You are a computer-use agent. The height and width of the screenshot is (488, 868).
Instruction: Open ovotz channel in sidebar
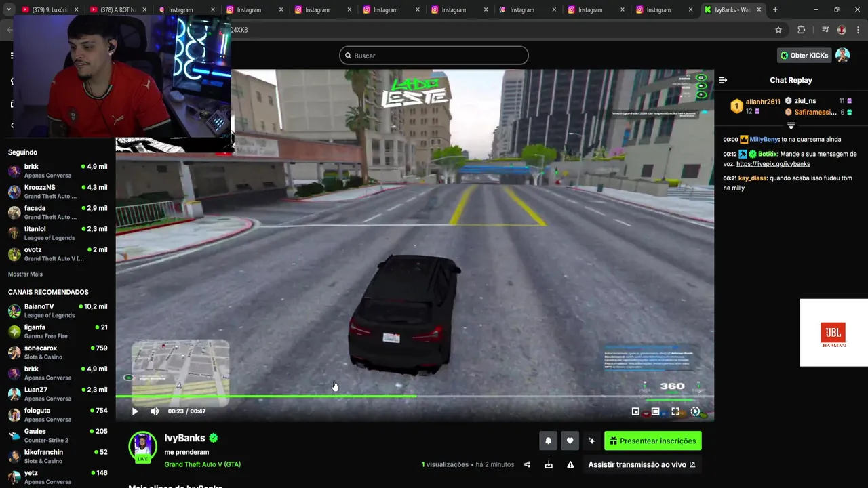pos(58,254)
